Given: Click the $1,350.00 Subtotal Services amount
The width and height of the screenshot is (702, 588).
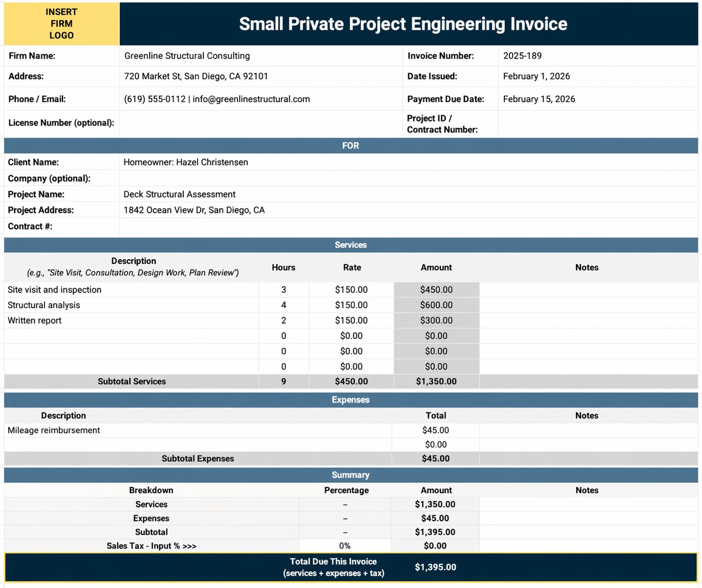Looking at the screenshot, I should tap(436, 382).
